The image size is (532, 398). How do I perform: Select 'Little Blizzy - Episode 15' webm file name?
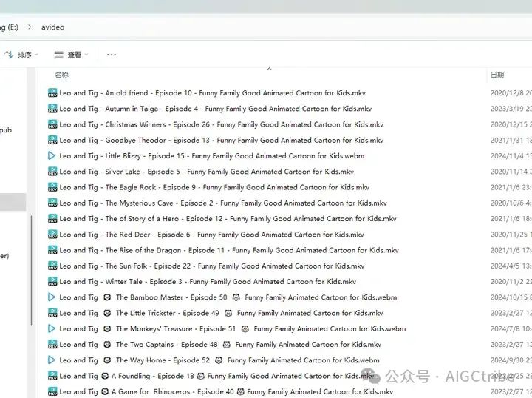212,156
